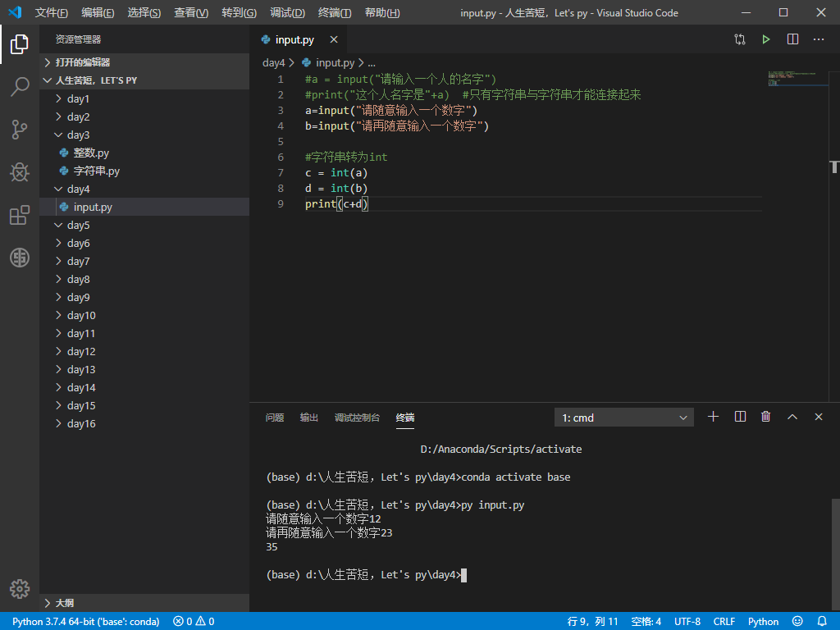Open the 编辑(E) menu

98,12
